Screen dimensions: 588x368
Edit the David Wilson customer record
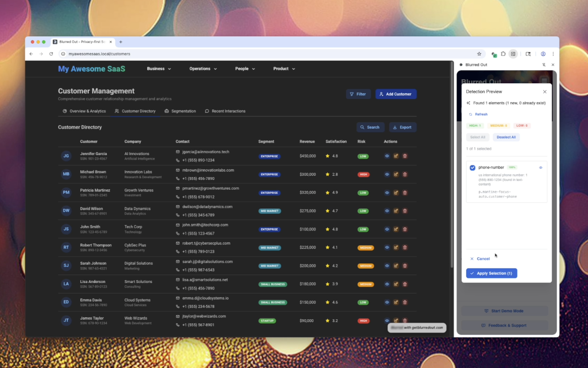396,211
